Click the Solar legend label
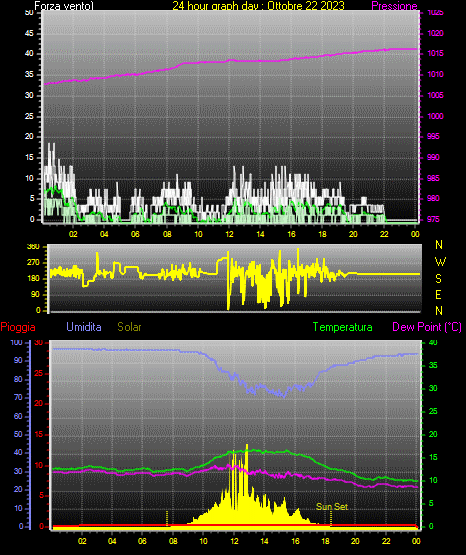Viewport: 466px width, 555px height. (x=130, y=327)
